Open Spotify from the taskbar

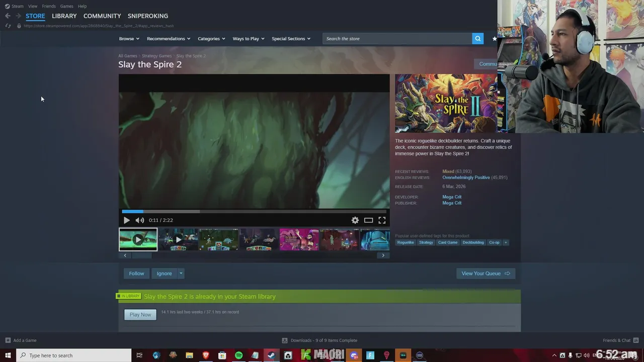click(x=238, y=355)
